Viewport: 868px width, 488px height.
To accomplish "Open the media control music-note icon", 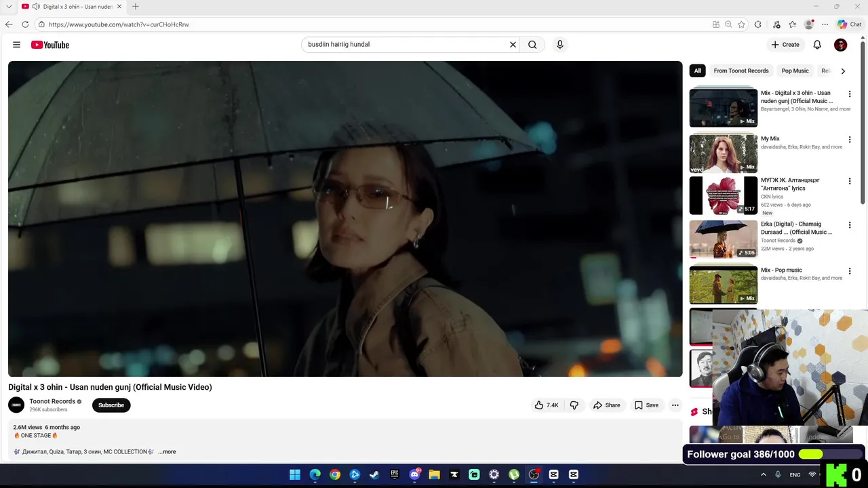I will coord(776,24).
